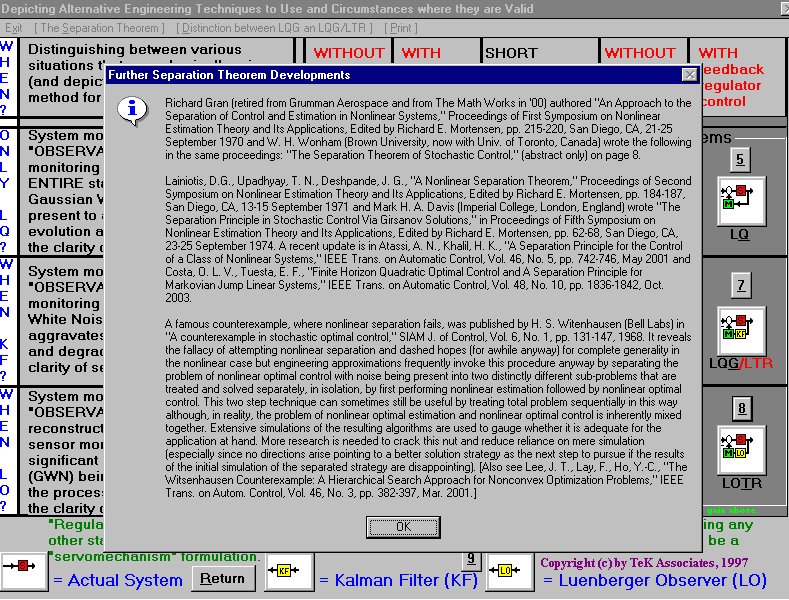Click button 7 above the LQG/LTR icon
Image resolution: width=789 pixels, height=600 pixels.
click(x=741, y=285)
